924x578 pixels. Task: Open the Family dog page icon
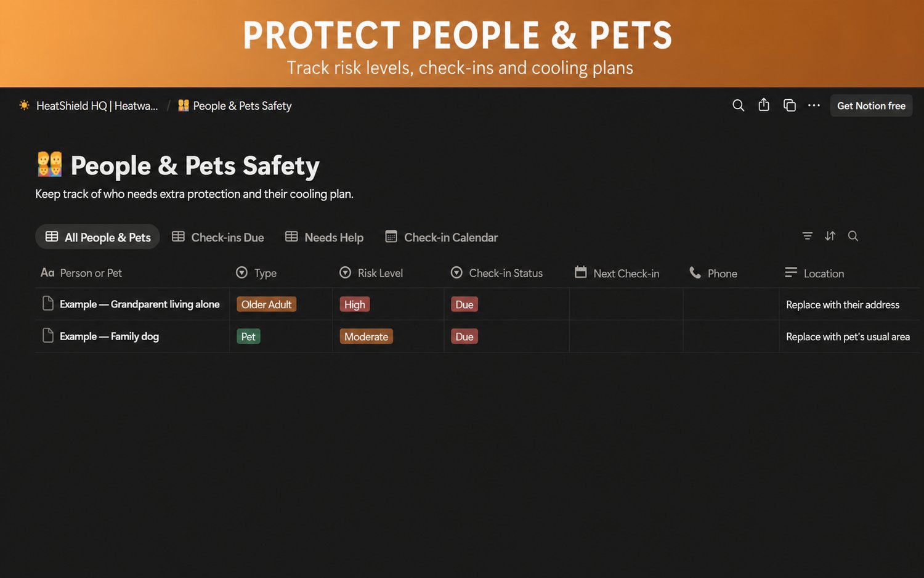pos(47,335)
